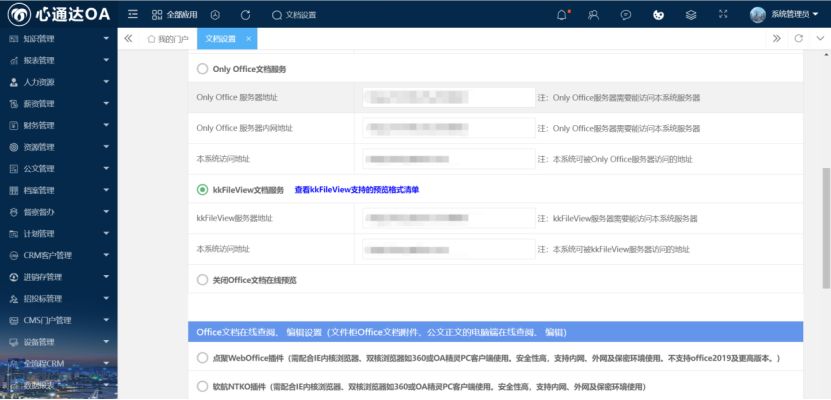The height and width of the screenshot is (400, 831).
Task: Select kkFileView文档服务 radio option
Action: (x=203, y=189)
